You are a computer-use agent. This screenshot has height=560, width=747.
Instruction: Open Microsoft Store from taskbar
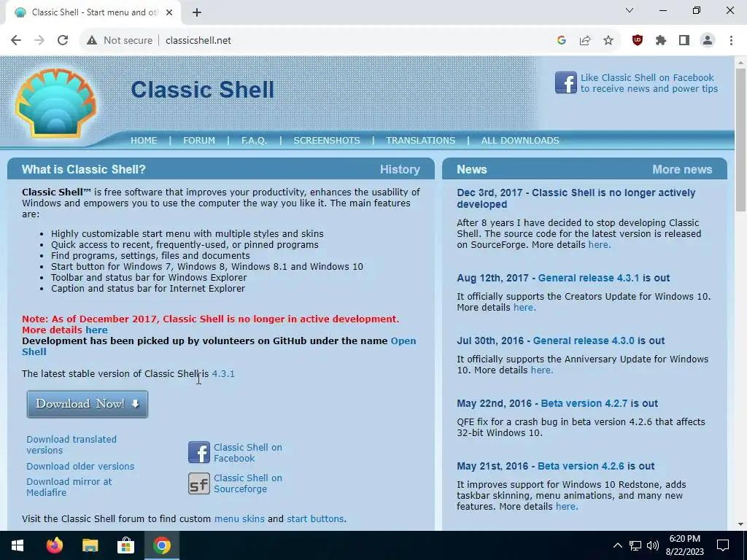(125, 545)
